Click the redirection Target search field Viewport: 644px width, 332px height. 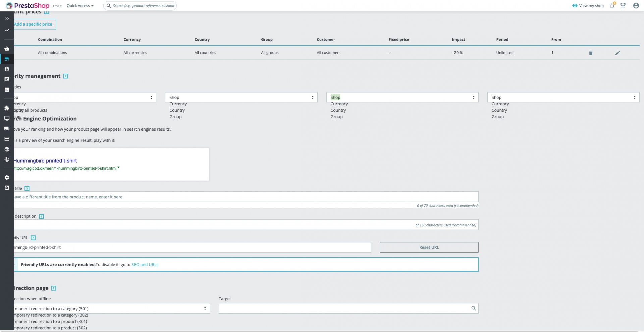pos(348,309)
